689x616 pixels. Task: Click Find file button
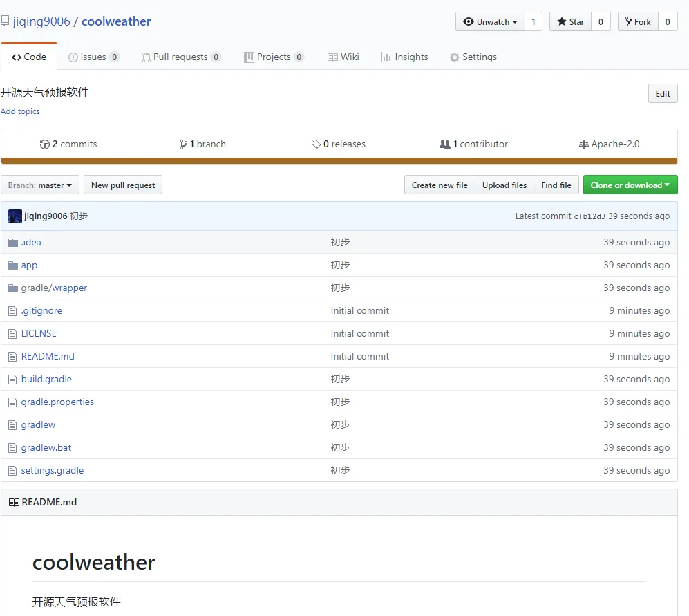tap(556, 185)
